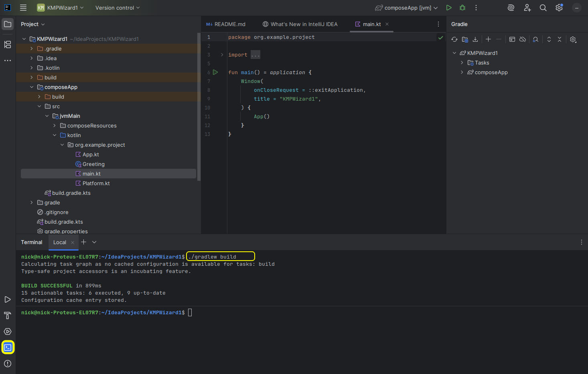Viewport: 588px width, 374px height.
Task: Collapse all nodes in Gradle panel
Action: pyautogui.click(x=560, y=39)
